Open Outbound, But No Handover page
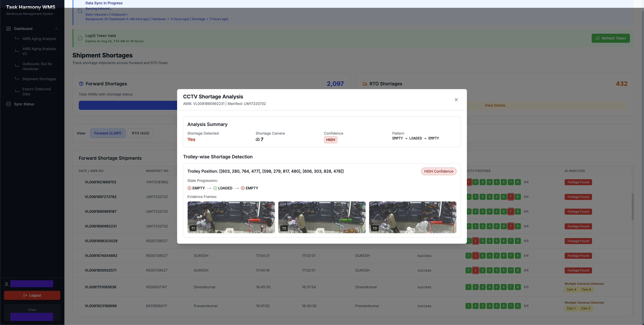644x325 pixels. click(x=37, y=66)
